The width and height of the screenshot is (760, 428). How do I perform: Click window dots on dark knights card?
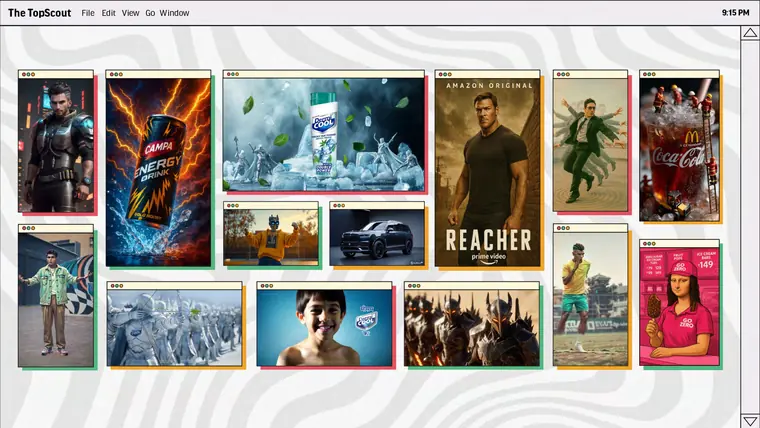click(414, 286)
